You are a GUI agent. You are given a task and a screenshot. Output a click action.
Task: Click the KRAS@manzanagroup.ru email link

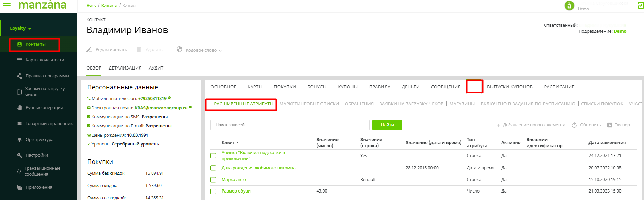pos(161,108)
